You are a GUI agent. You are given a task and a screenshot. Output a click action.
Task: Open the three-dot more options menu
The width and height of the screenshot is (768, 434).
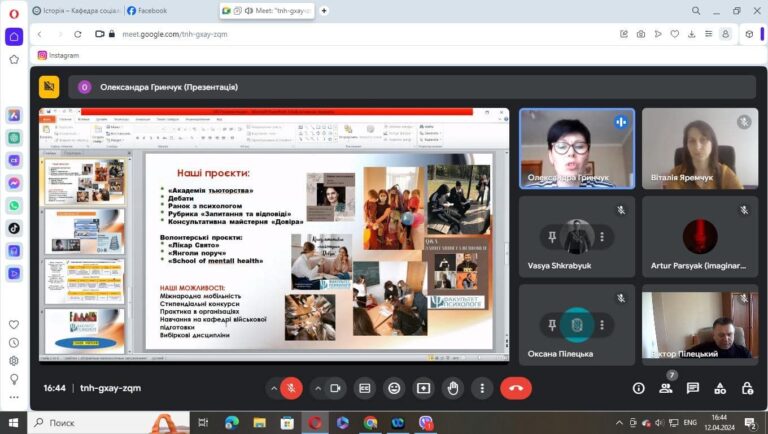482,388
